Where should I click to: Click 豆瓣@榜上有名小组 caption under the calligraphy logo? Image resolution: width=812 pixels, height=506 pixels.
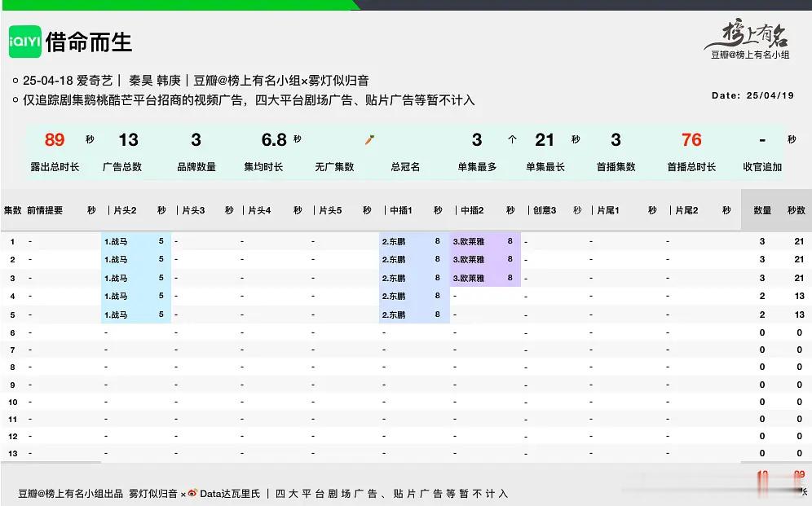pos(750,55)
